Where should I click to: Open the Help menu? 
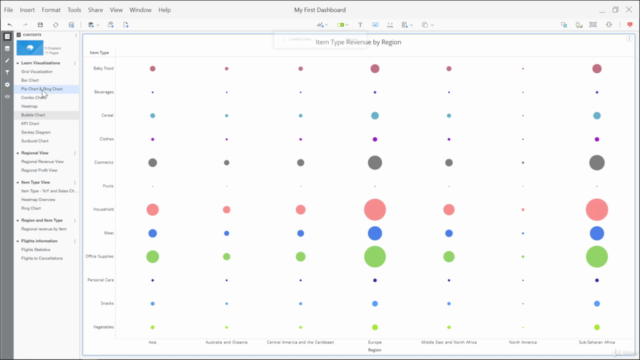coord(164,10)
